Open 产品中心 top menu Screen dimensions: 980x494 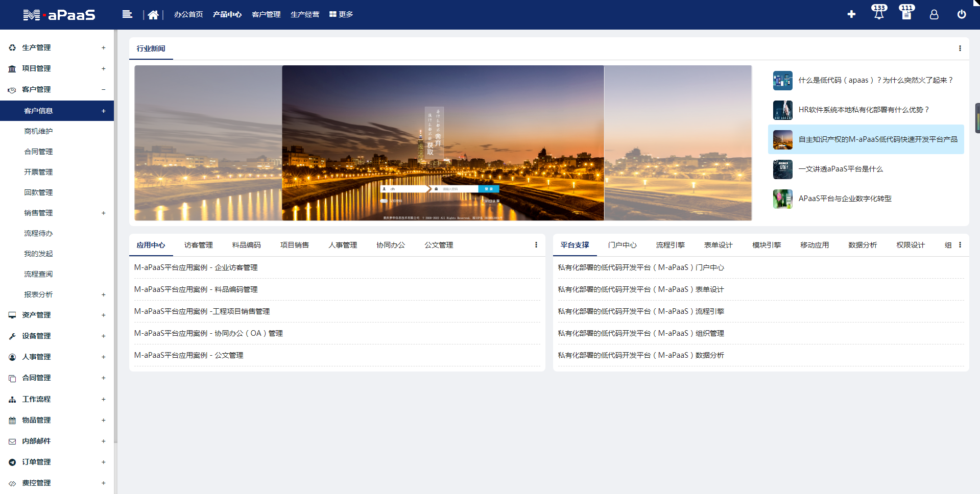[x=227, y=14]
